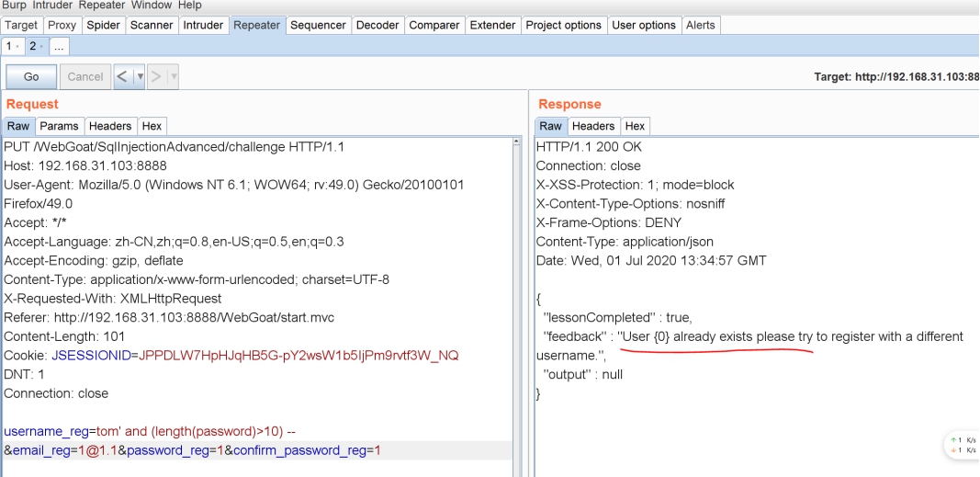Select the Request Hex tab
Viewport: 980px width, 477px height.
[152, 126]
